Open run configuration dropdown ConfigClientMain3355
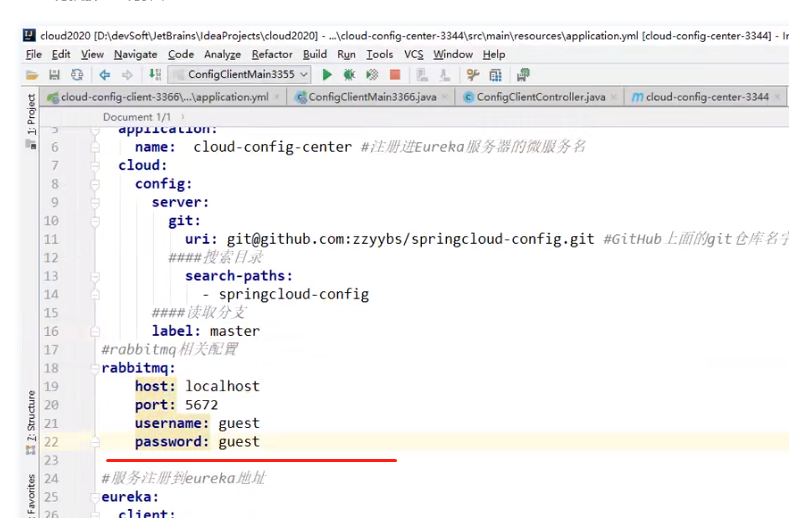Image resolution: width=789 pixels, height=518 pixels. (x=240, y=75)
